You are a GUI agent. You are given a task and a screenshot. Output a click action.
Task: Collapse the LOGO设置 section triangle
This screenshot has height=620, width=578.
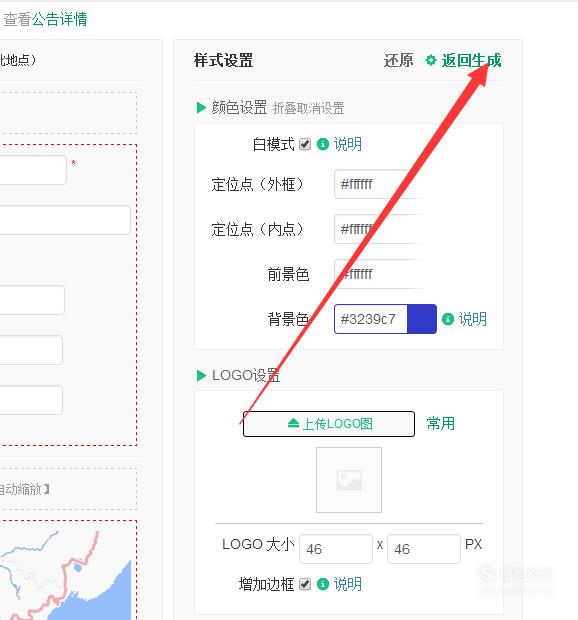click(x=201, y=376)
